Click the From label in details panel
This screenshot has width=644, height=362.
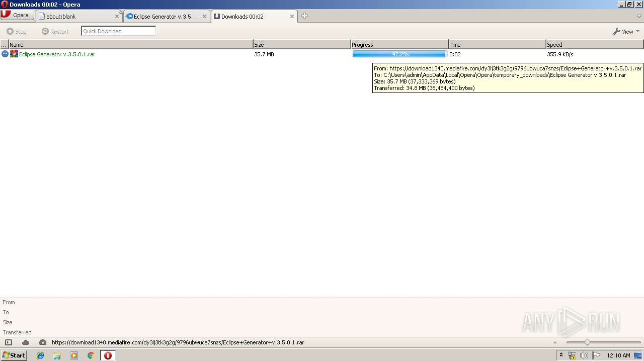point(9,302)
